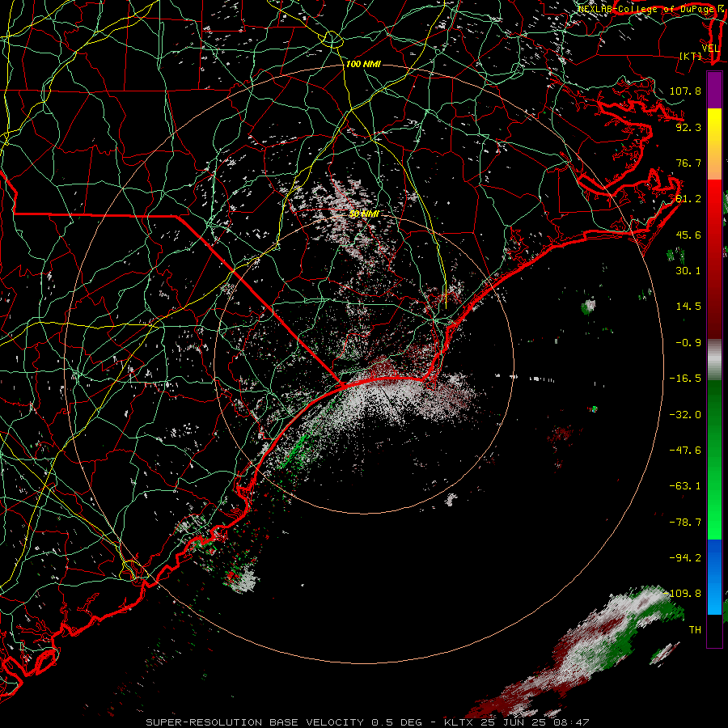The image size is (728, 728).
Task: Pick the blue segment of the velocity scale
Action: (714, 577)
